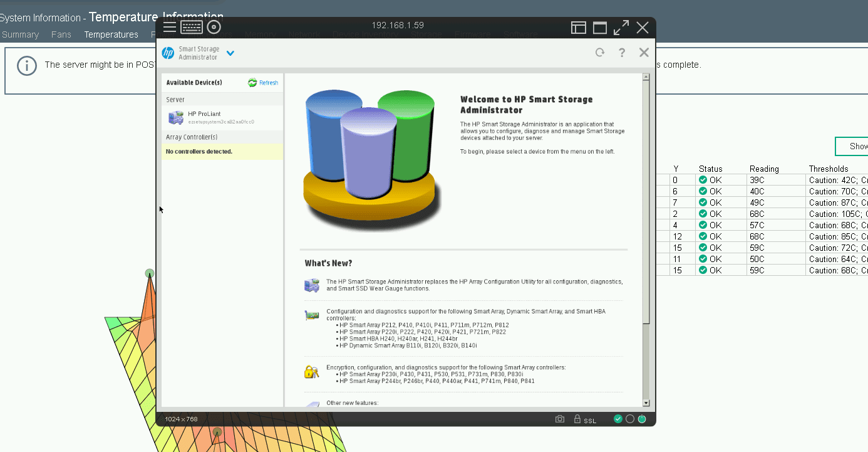The width and height of the screenshot is (868, 452).
Task: Click the Show button above temperature table
Action: point(852,146)
